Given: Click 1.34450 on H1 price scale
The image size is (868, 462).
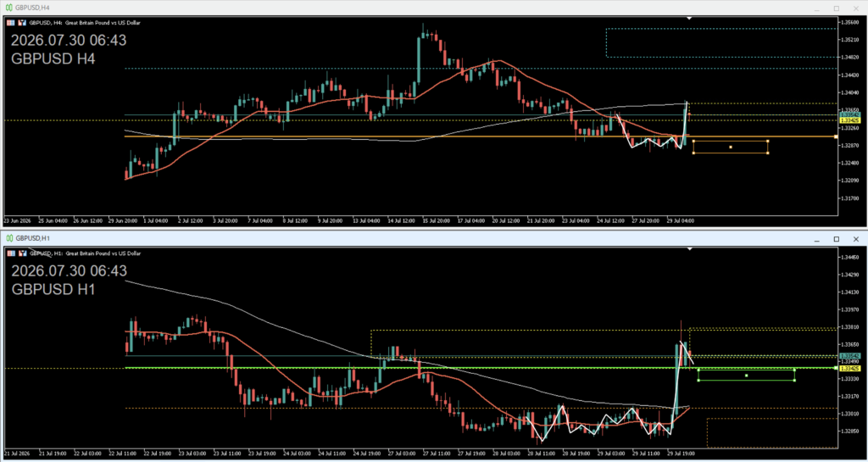Looking at the screenshot, I should point(849,258).
